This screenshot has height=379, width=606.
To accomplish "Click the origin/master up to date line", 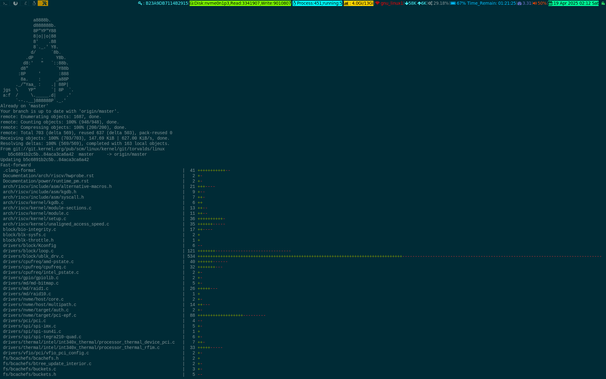I will point(60,111).
